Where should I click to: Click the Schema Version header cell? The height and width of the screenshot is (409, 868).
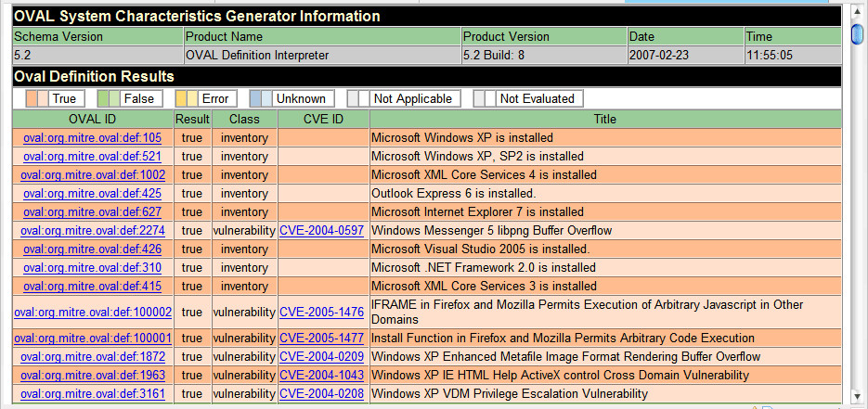pos(98,36)
